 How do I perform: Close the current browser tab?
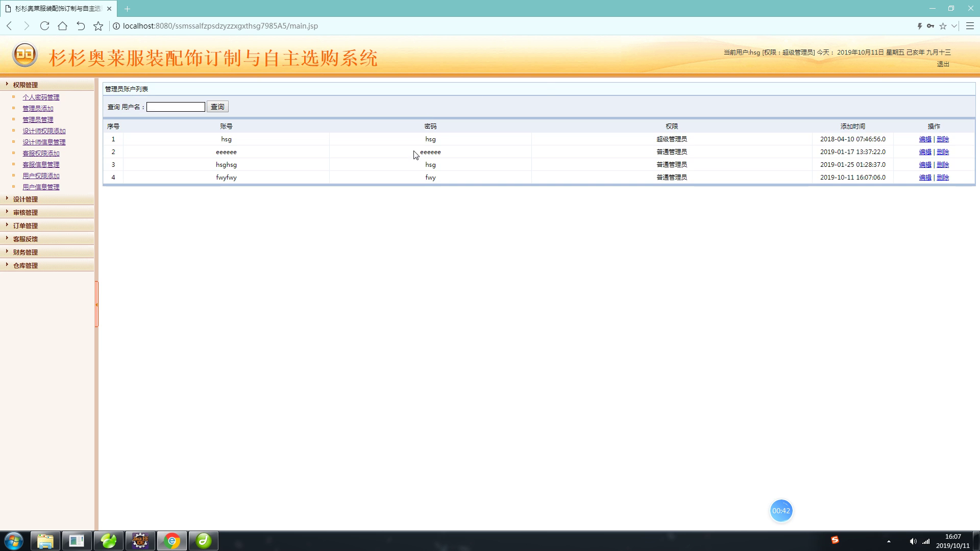[x=109, y=9]
